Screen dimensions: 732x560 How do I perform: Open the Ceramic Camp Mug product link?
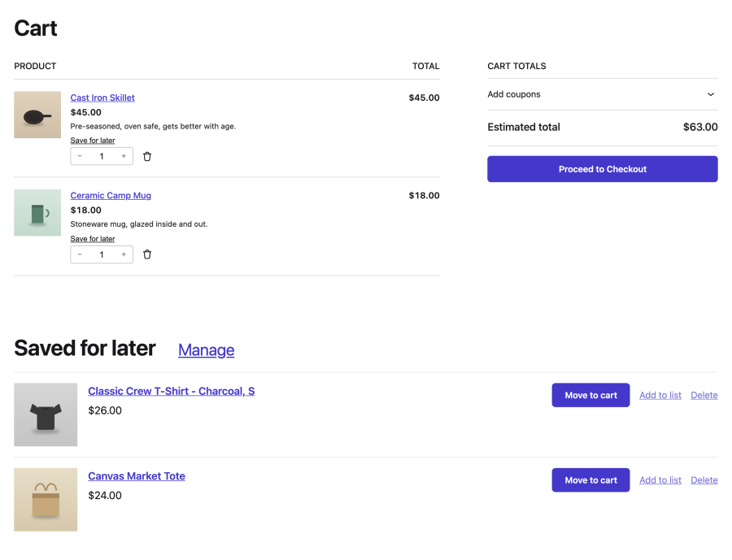pos(111,196)
